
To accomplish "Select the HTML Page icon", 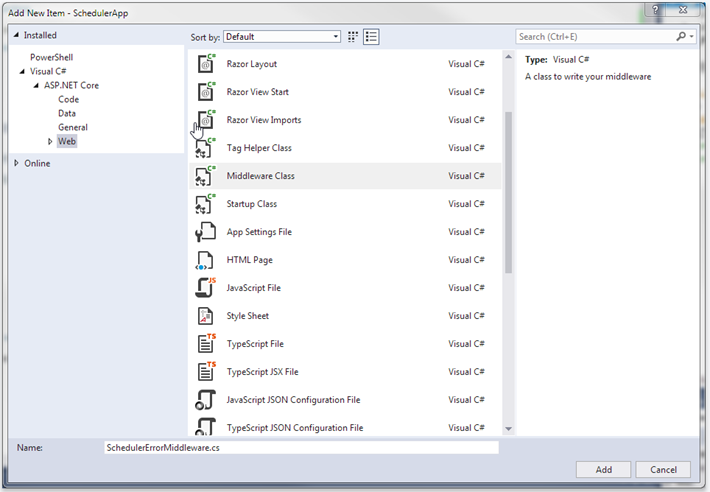I will (x=206, y=260).
